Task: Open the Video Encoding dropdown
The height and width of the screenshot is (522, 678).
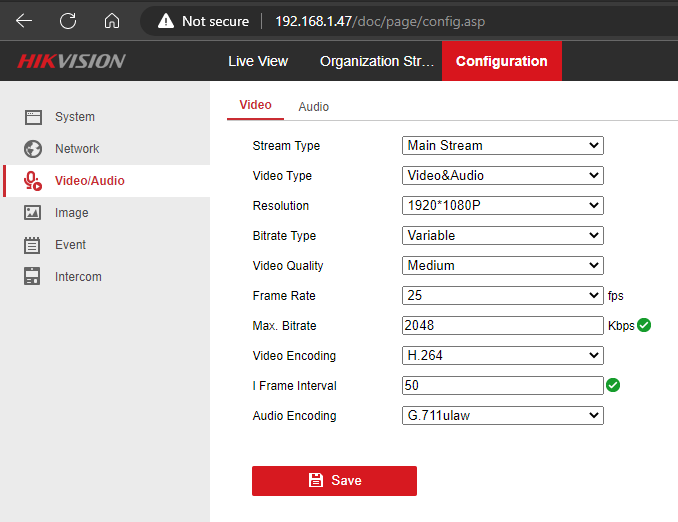Action: 502,356
